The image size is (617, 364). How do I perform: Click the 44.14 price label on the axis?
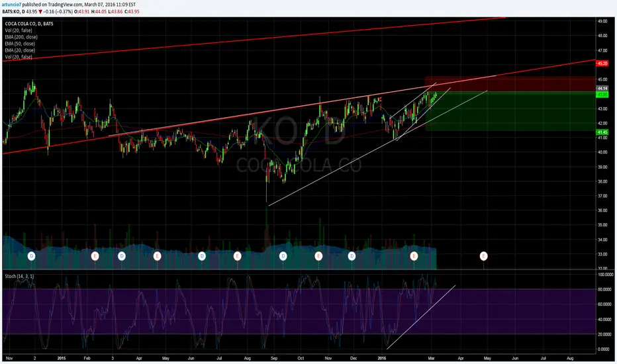[x=602, y=89]
